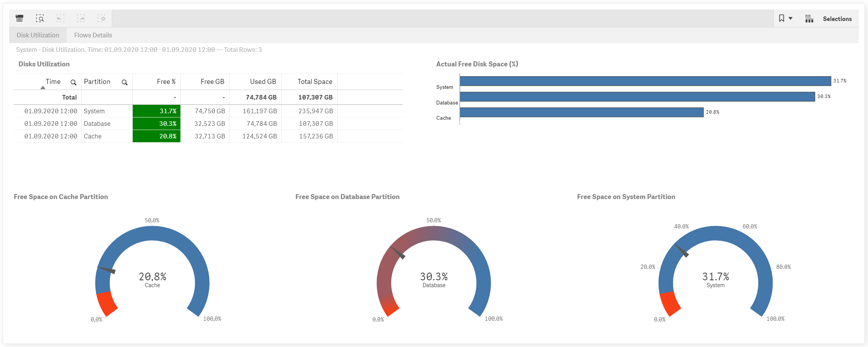Viewport: 868px width, 347px height.
Task: Click the green 31.7% free cell
Action: pos(156,111)
